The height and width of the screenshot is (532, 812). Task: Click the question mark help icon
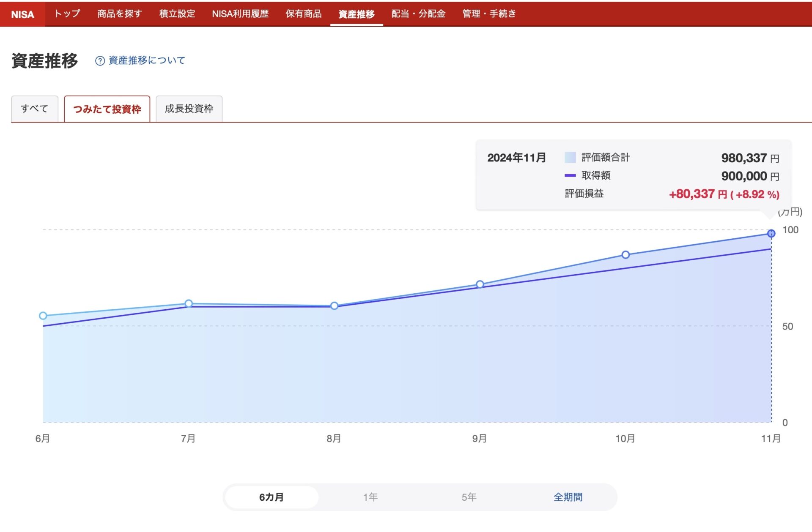tap(100, 61)
